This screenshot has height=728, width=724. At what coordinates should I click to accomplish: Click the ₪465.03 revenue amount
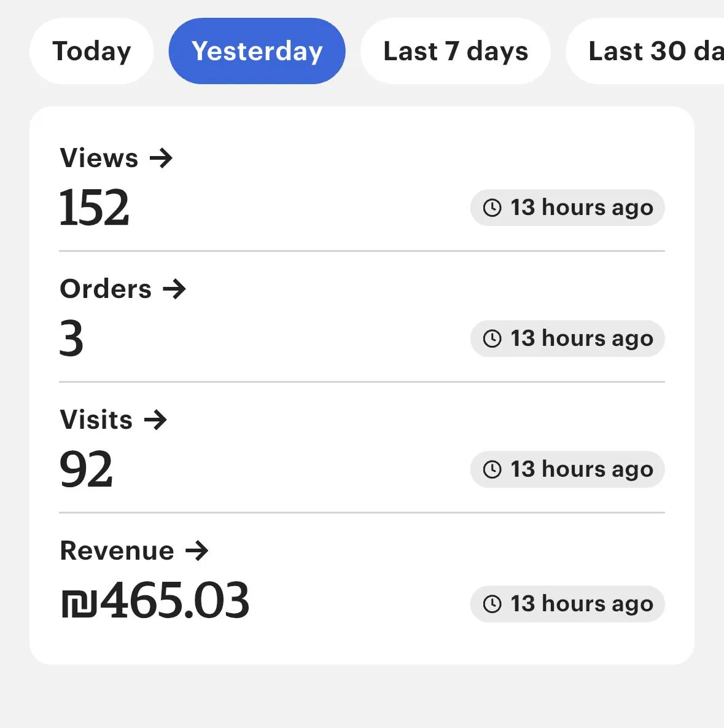pos(155,601)
